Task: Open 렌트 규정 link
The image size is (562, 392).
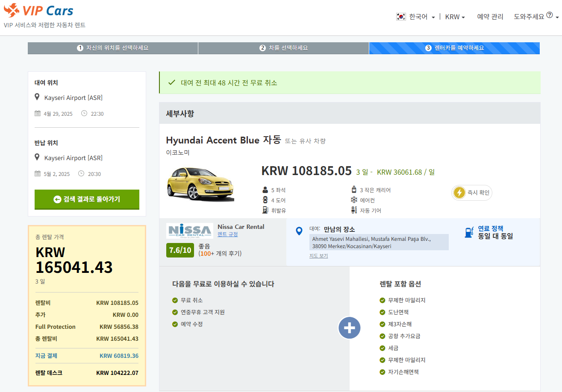Action: pyautogui.click(x=228, y=234)
